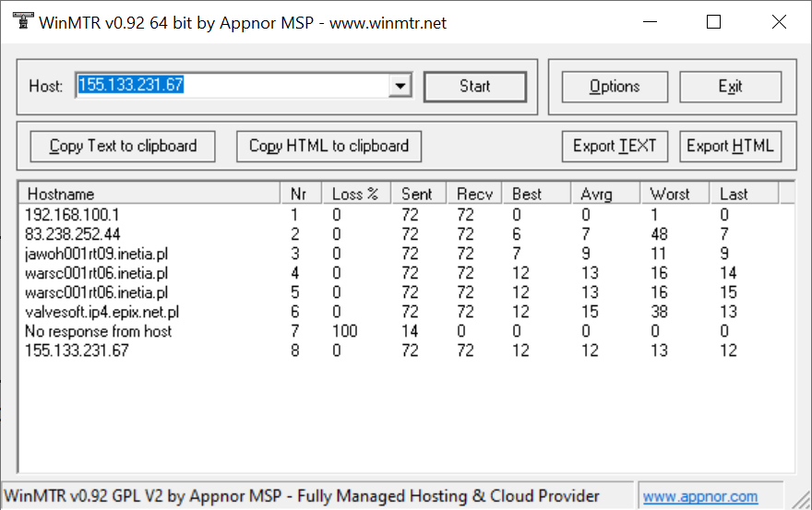Maximize the WinMTR window
This screenshot has width=812, height=510.
click(713, 22)
